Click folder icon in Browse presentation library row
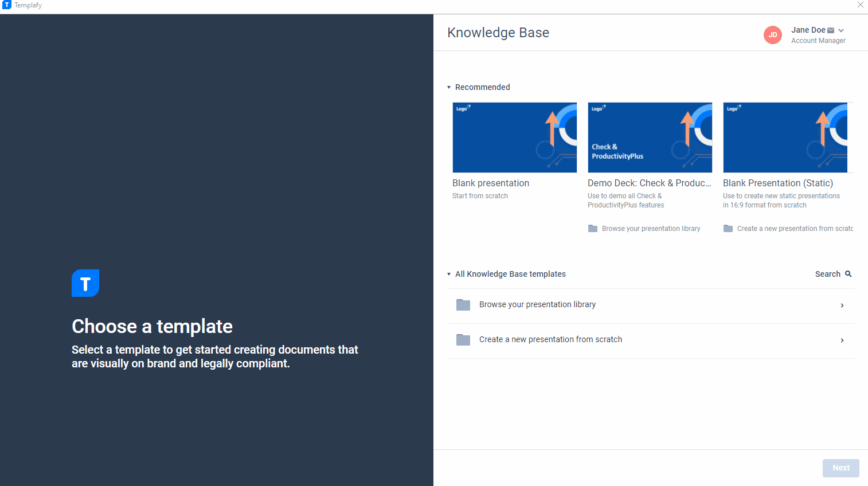868x486 pixels. [463, 305]
